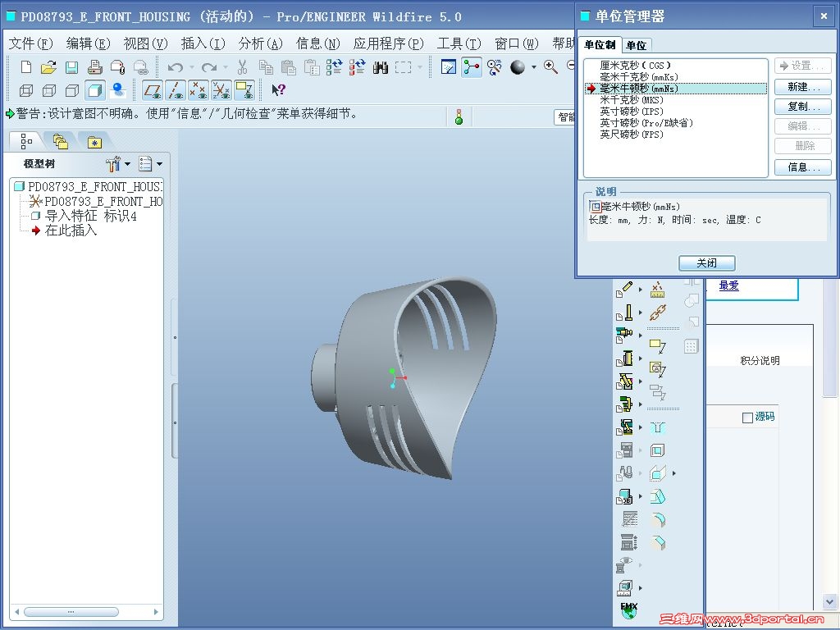Click the selection-box icon in the toolbar
This screenshot has width=840, height=630.
(x=404, y=67)
